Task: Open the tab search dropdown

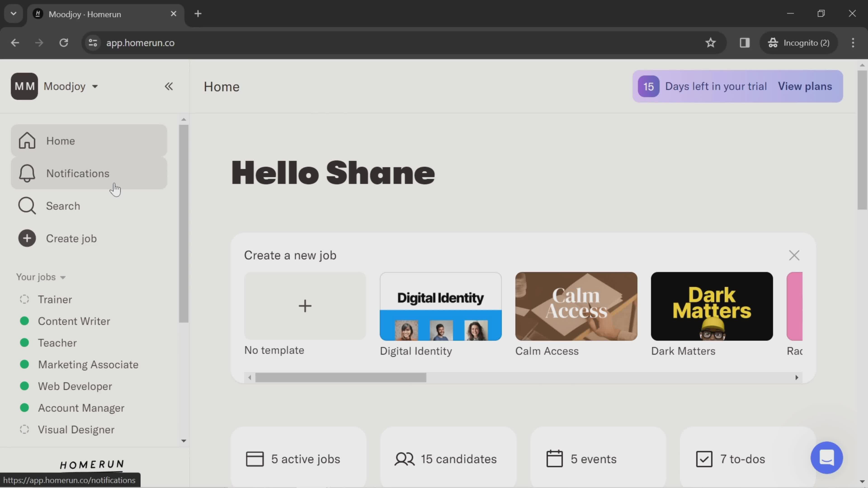Action: 14,14
